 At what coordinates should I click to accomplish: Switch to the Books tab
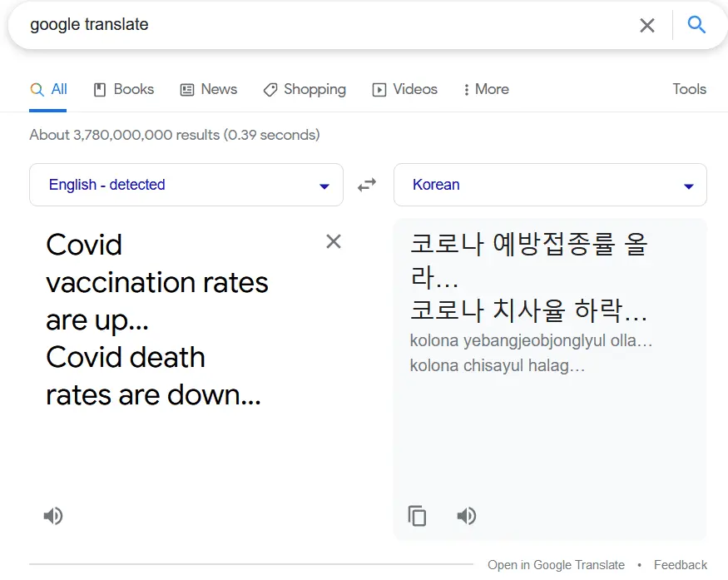point(124,89)
